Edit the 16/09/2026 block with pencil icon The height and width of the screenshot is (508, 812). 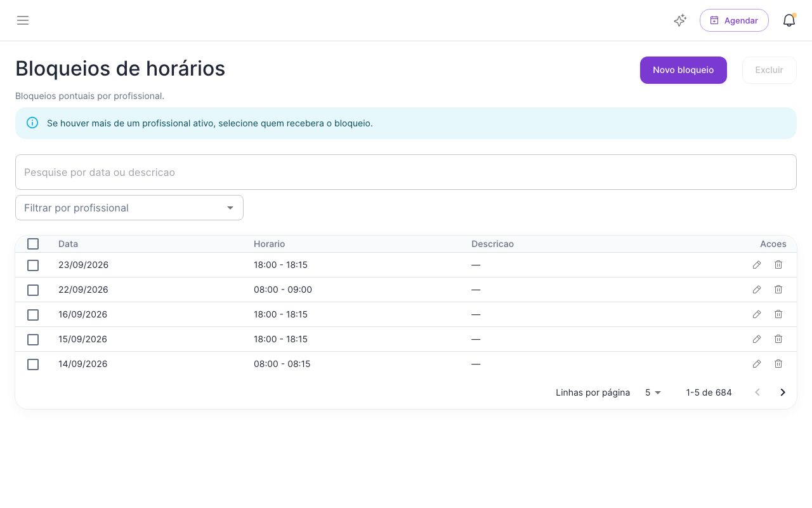click(x=757, y=314)
